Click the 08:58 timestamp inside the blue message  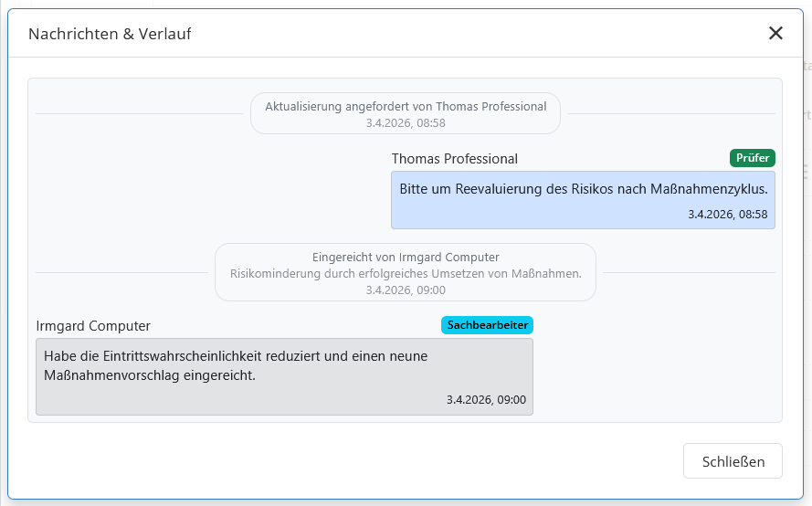tap(727, 215)
